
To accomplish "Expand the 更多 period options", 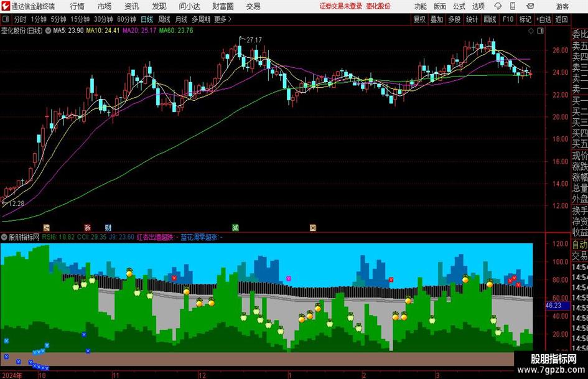I will click(x=223, y=19).
